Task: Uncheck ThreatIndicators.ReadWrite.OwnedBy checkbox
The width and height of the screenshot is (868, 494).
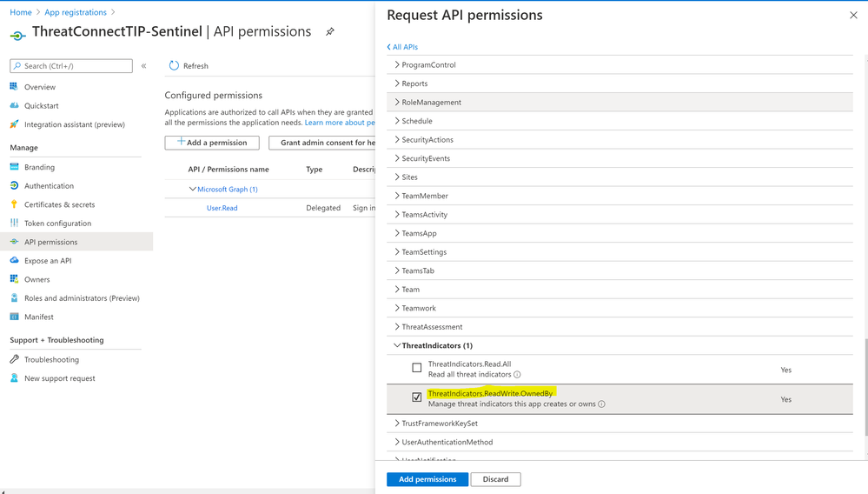Action: click(417, 397)
